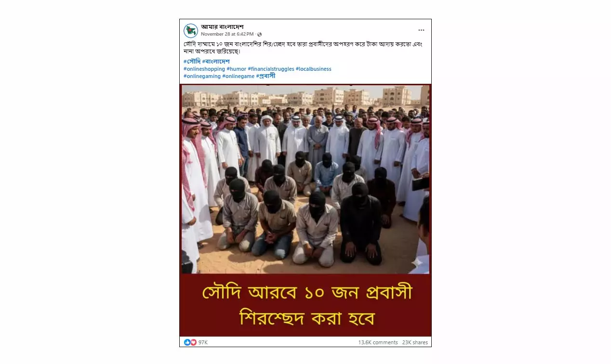
Task: Open the three-dot post options menu
Action: 421,30
